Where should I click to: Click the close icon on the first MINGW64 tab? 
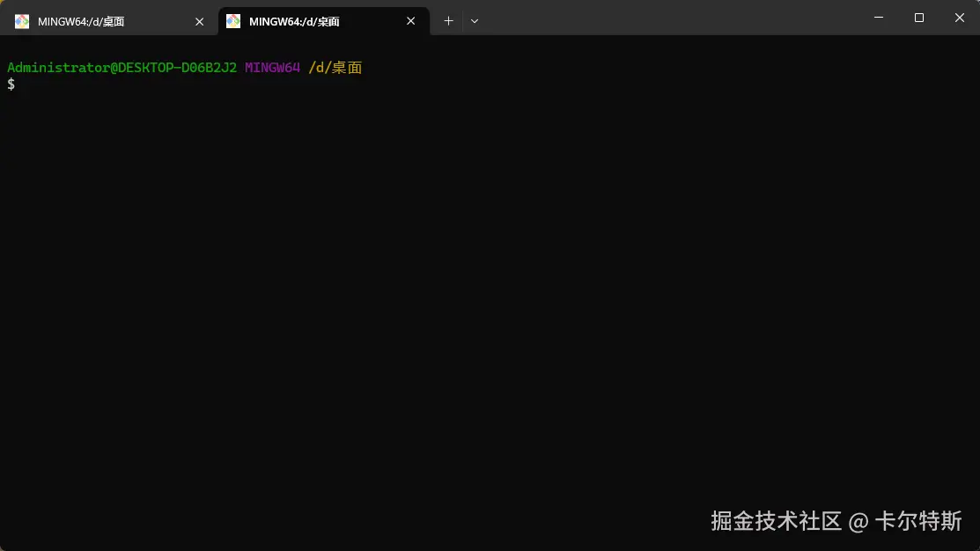tap(199, 21)
